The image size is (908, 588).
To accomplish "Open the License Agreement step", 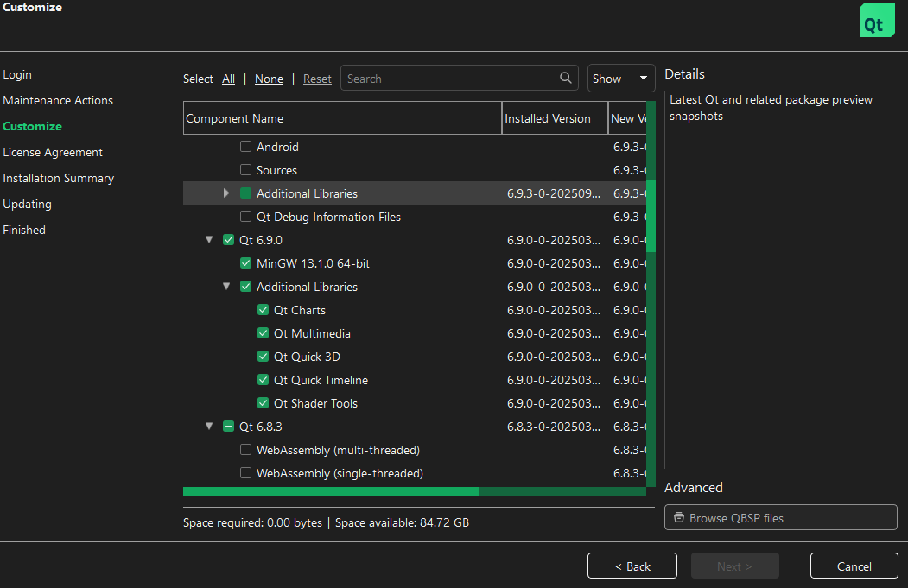I will pos(53,152).
